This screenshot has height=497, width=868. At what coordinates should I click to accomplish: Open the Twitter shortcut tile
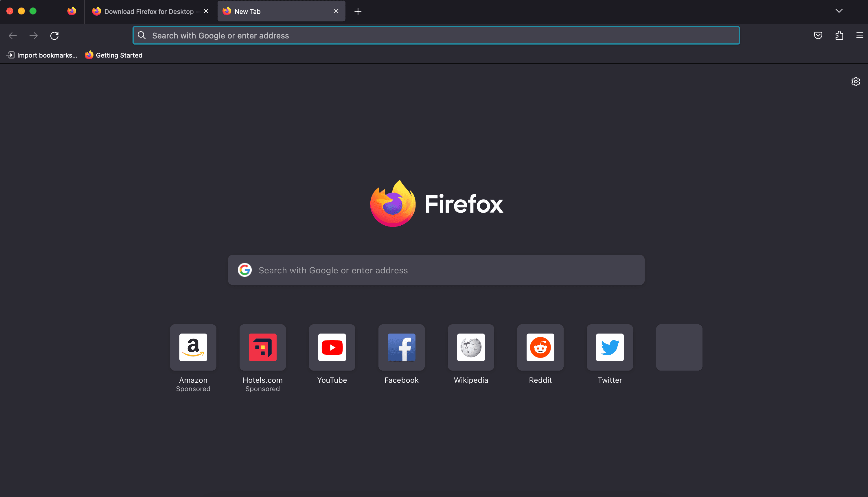(x=610, y=347)
